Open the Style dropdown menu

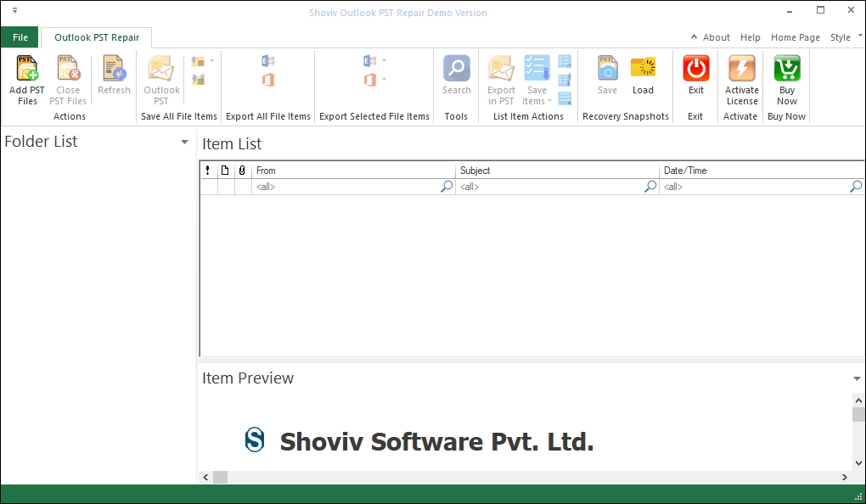tap(846, 37)
